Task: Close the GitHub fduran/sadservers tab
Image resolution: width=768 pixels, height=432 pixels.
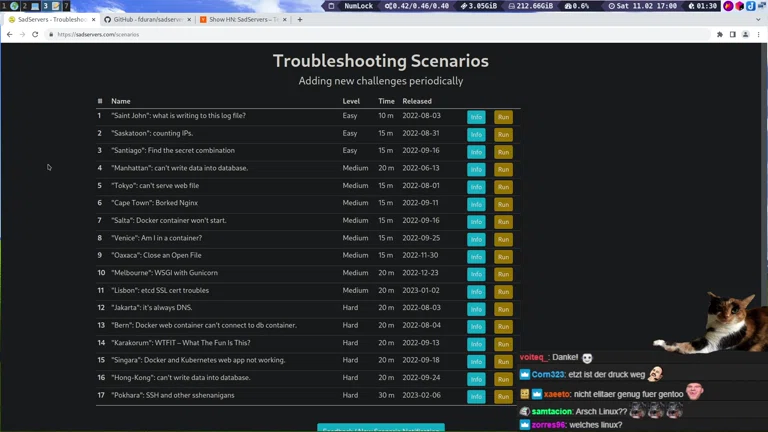Action: click(189, 20)
